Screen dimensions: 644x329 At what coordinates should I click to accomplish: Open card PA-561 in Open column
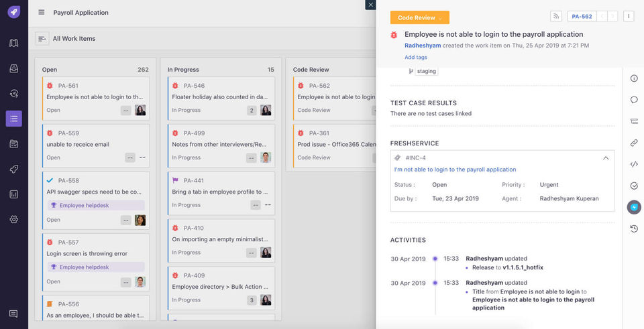click(x=96, y=98)
